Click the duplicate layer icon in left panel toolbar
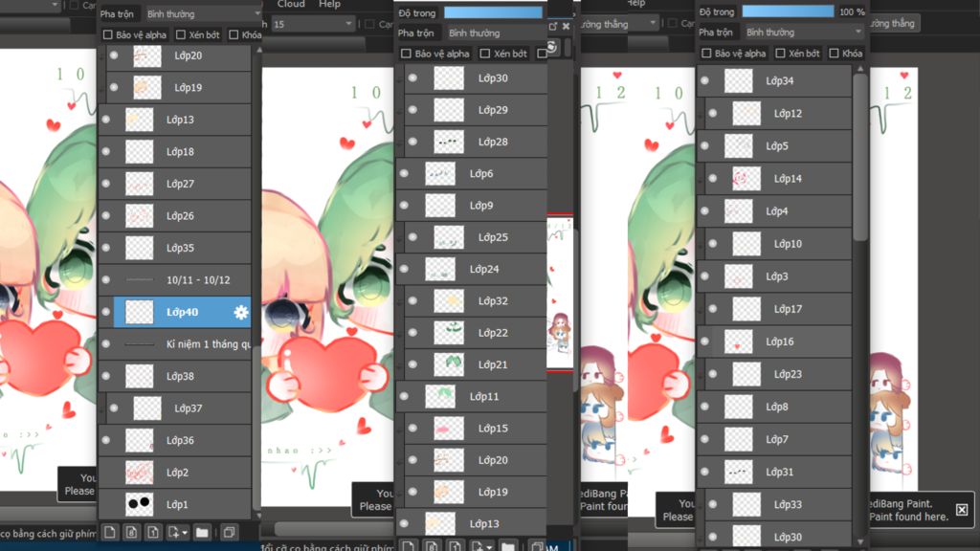 click(230, 532)
